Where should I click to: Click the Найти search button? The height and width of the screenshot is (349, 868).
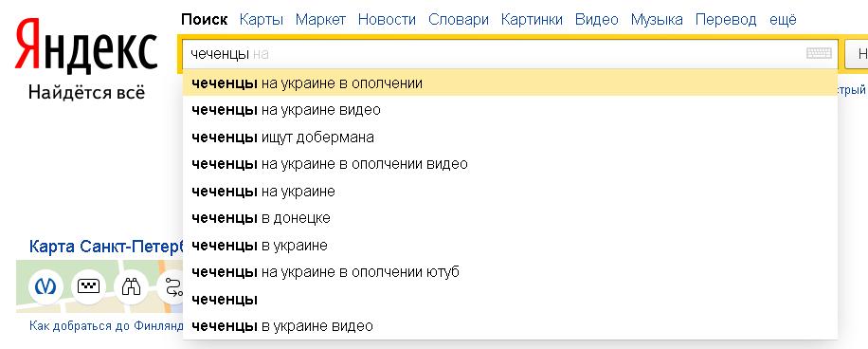point(857,54)
